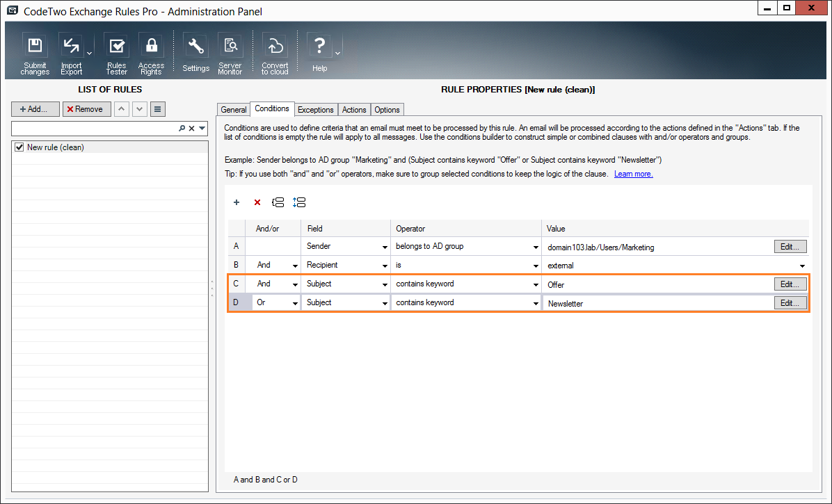Select New rule (clean) list item

click(110, 147)
